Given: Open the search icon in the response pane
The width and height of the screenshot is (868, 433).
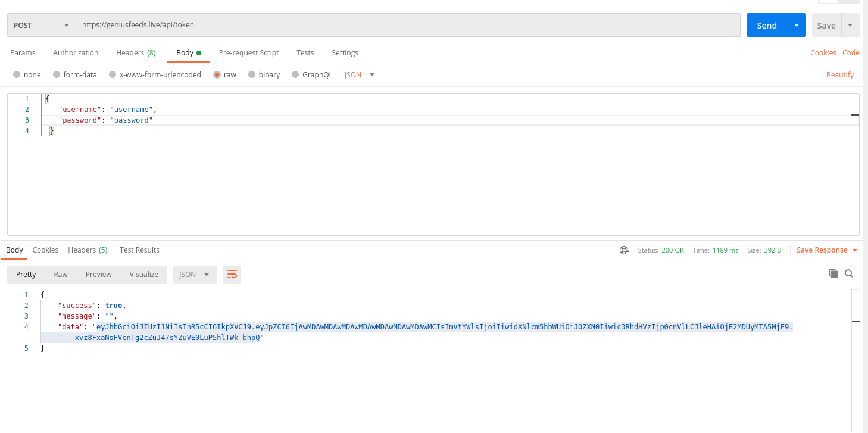Looking at the screenshot, I should pyautogui.click(x=849, y=273).
